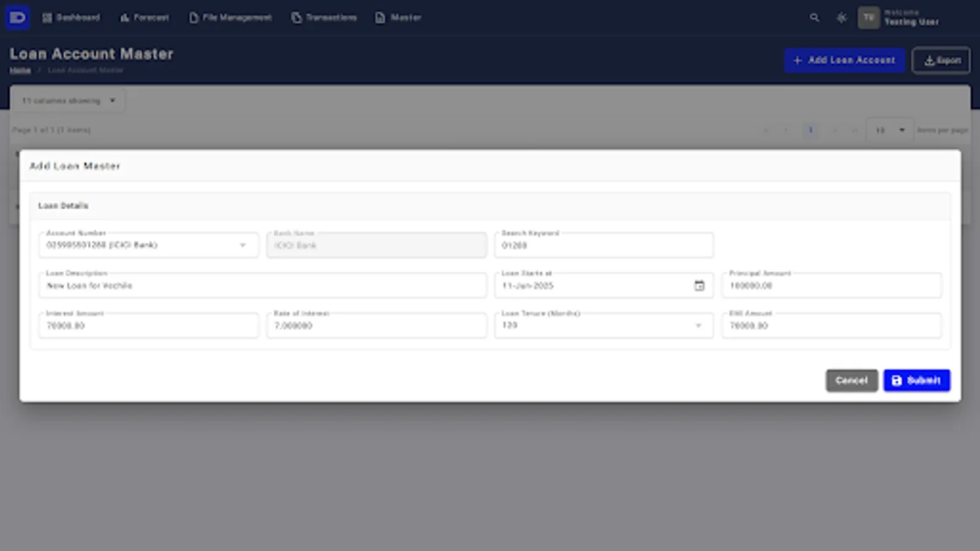Click the Principal Amount field
Viewport: 980px width, 551px height.
coord(832,285)
